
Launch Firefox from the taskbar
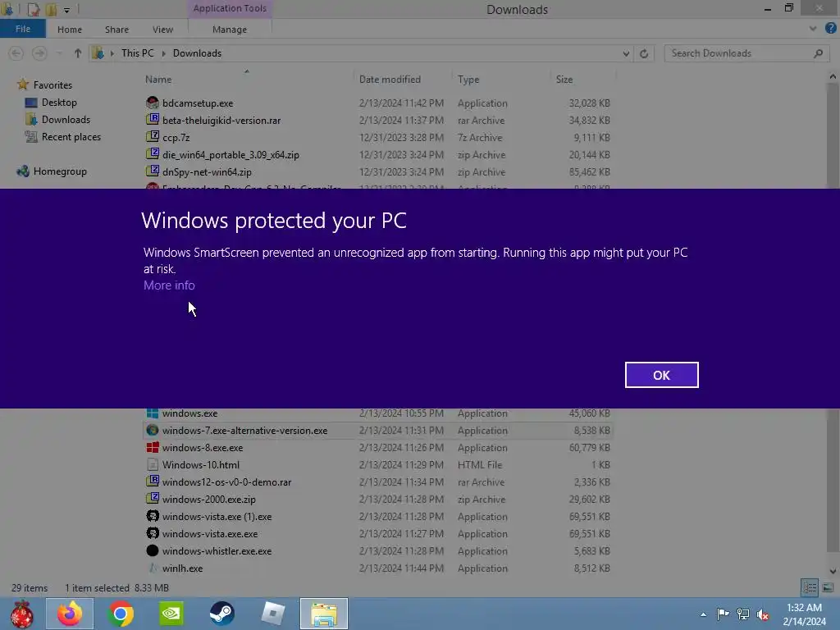point(70,614)
